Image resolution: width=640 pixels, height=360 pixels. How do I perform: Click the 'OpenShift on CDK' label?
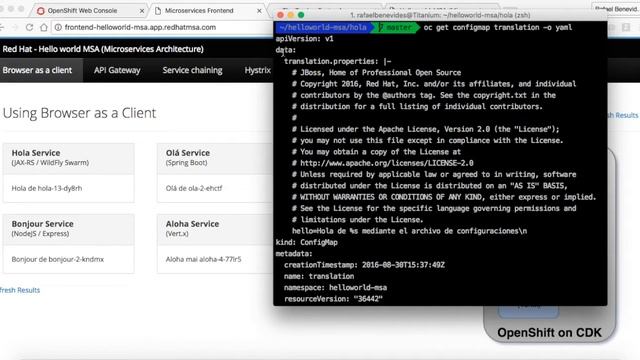549,333
